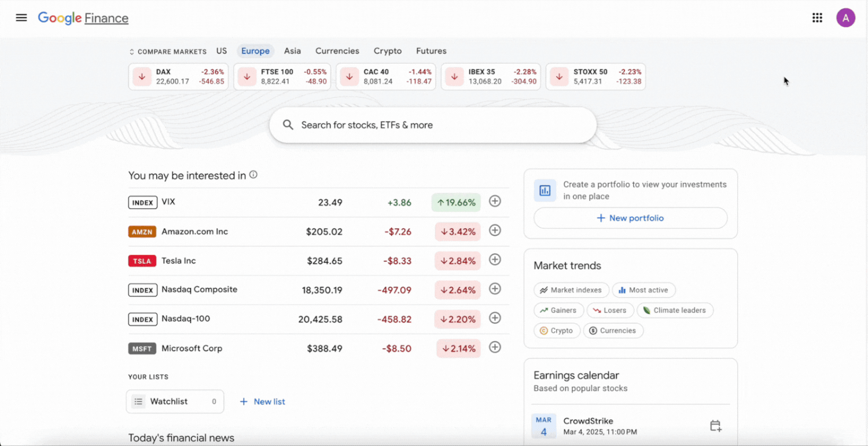Open the Losers trend chip
868x446 pixels.
click(610, 310)
